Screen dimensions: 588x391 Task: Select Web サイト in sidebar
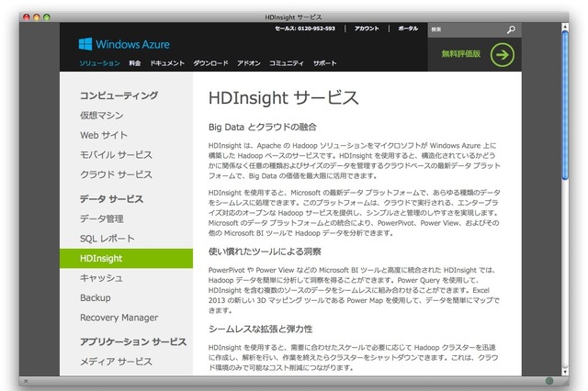(104, 135)
